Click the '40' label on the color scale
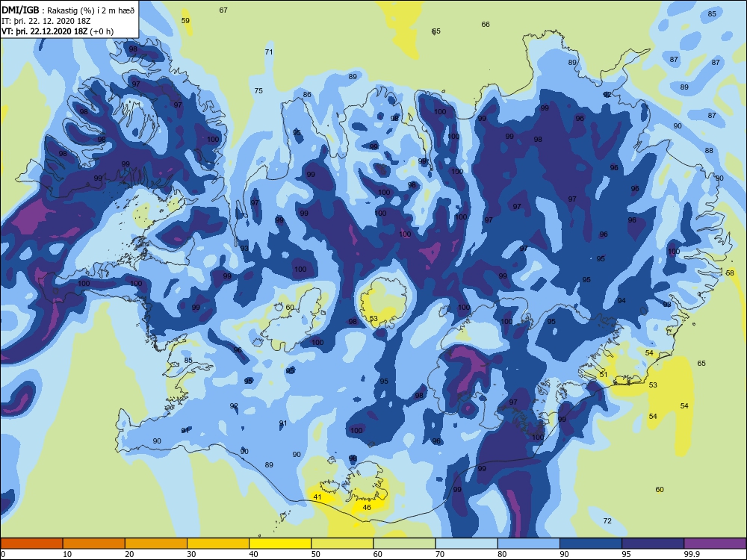Image resolution: width=747 pixels, height=560 pixels. (x=254, y=554)
